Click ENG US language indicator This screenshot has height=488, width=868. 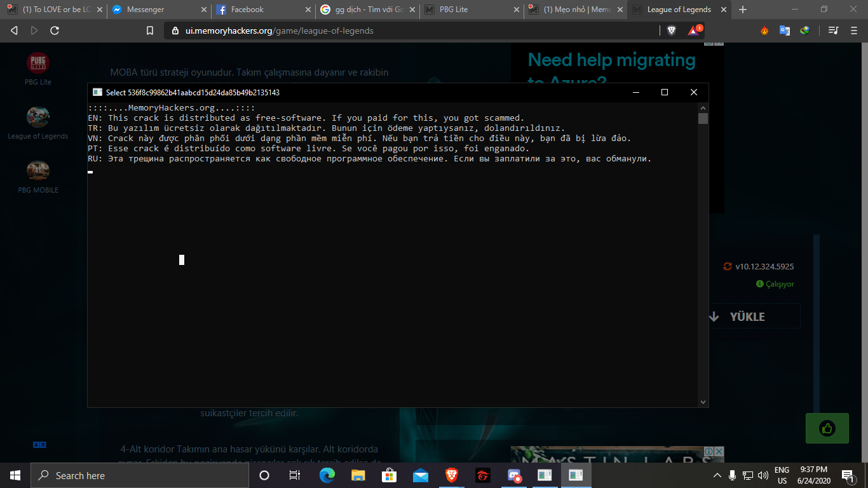[782, 475]
